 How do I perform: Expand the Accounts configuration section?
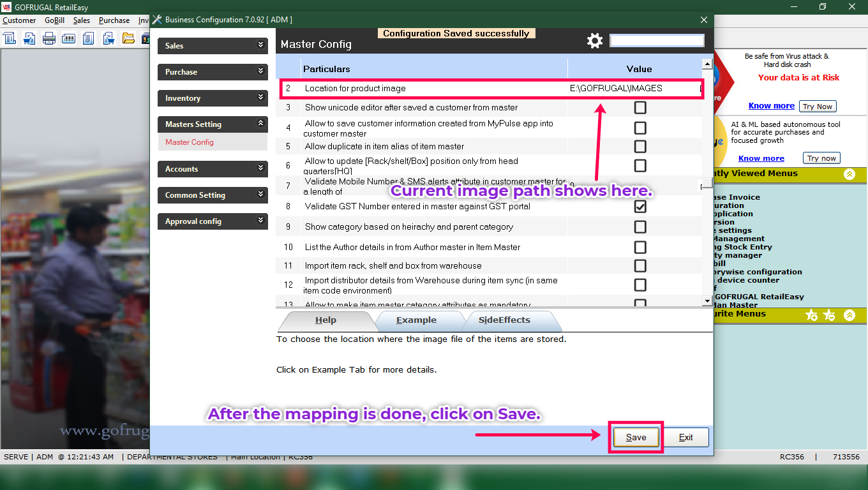(x=213, y=169)
